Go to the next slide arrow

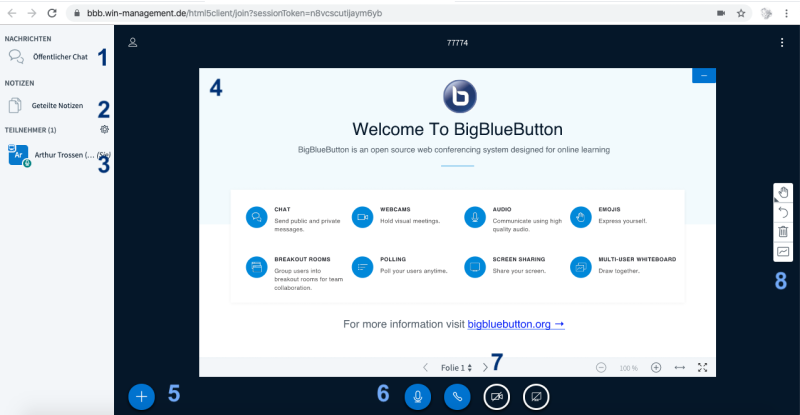tap(485, 368)
